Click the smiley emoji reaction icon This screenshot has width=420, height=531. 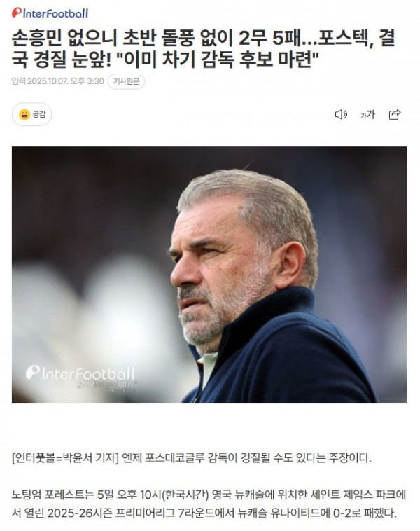(x=24, y=114)
